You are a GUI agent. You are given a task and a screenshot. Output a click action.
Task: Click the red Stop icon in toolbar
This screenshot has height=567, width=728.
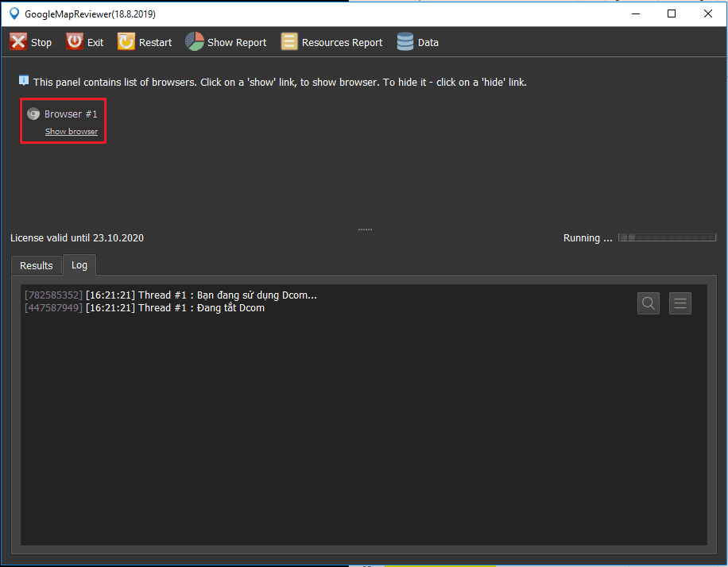pos(18,42)
